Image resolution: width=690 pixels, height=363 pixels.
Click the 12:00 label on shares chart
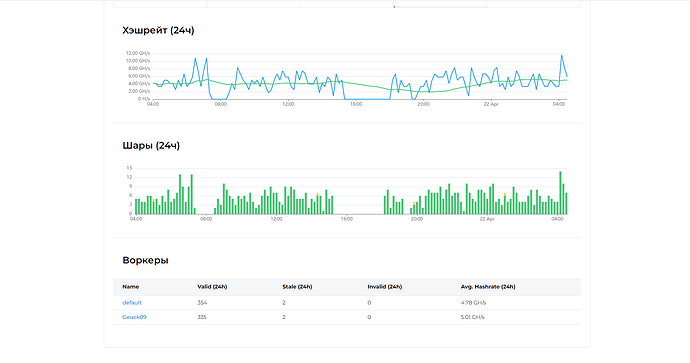(x=276, y=219)
